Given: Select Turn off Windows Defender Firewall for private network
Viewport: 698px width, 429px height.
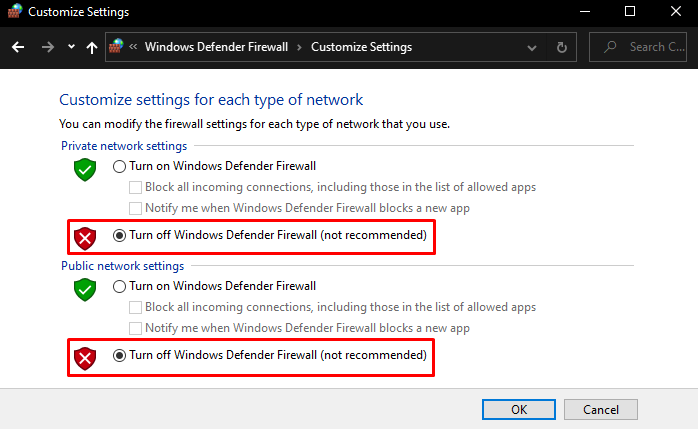Looking at the screenshot, I should pos(120,236).
